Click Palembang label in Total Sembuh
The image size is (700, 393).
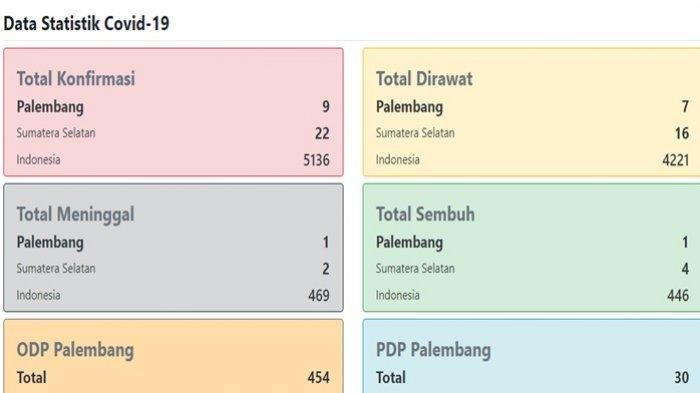click(x=409, y=242)
